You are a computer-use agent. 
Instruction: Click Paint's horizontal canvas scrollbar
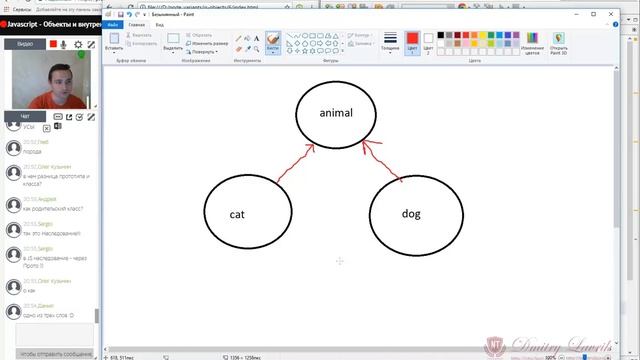359,349
